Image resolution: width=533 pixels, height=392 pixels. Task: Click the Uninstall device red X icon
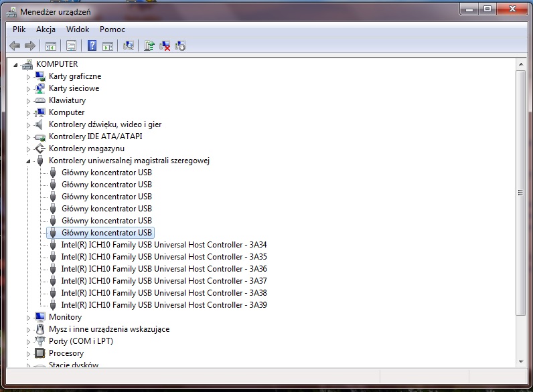(165, 46)
